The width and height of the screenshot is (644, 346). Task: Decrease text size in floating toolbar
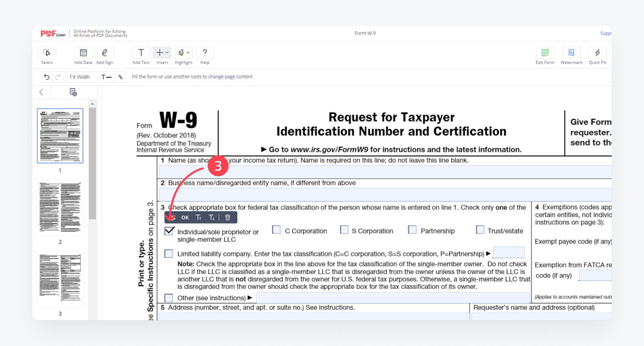(x=211, y=217)
